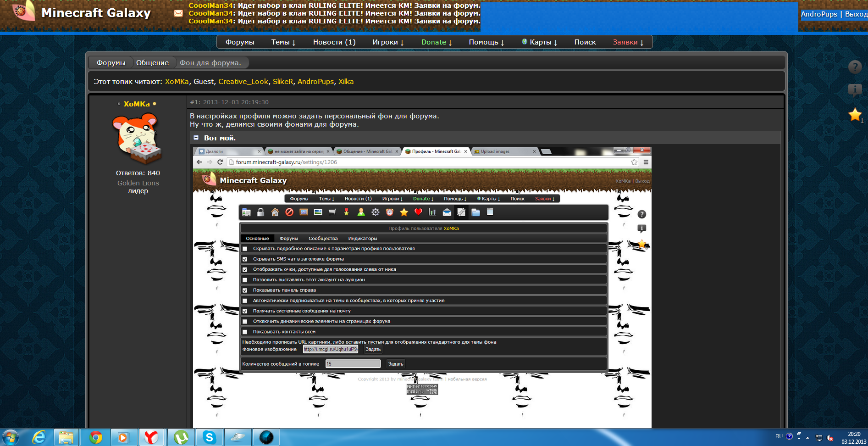
Task: Switch to Google Chrome in the taskbar
Action: pyautogui.click(x=95, y=437)
